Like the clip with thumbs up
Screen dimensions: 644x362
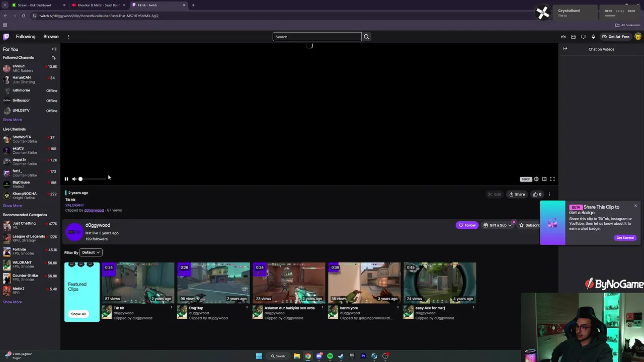[x=537, y=195]
